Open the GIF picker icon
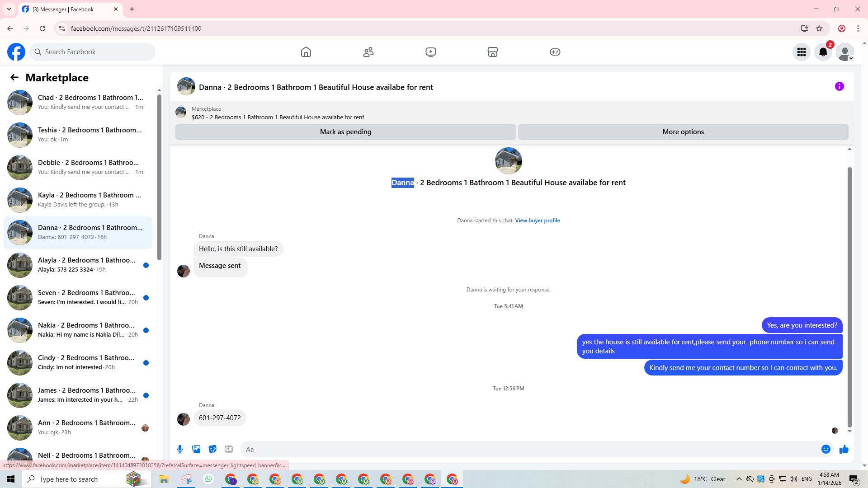 point(229,449)
